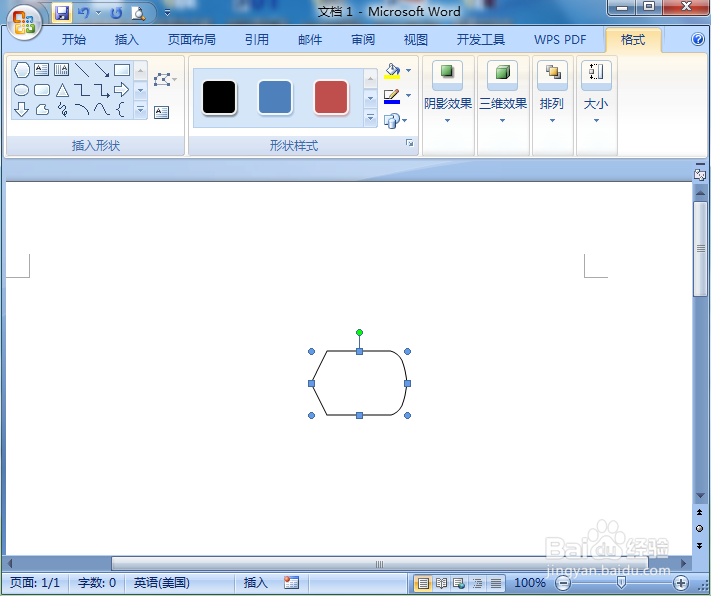This screenshot has width=711, height=596.
Task: Switch to web layout view
Action: pos(459,583)
